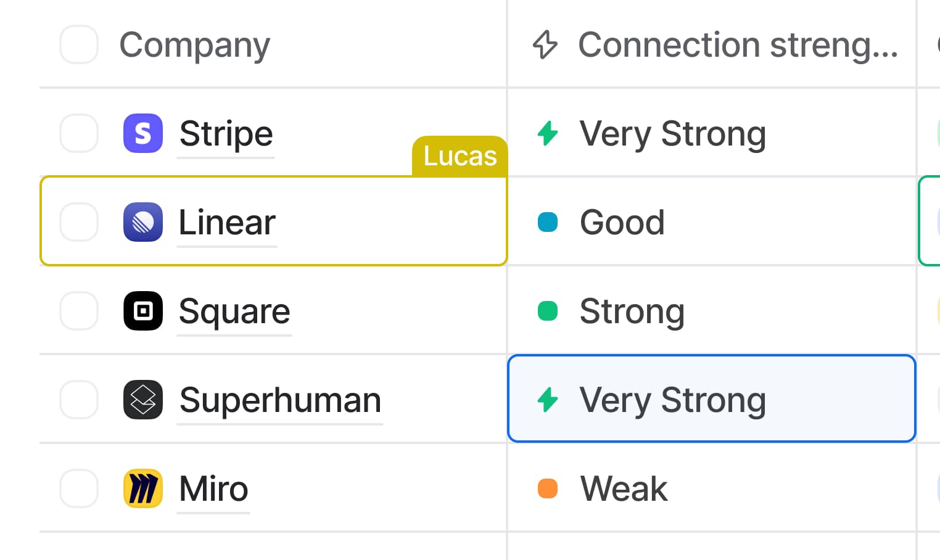Open the Superhuman company record link
940x560 pixels.
point(280,400)
